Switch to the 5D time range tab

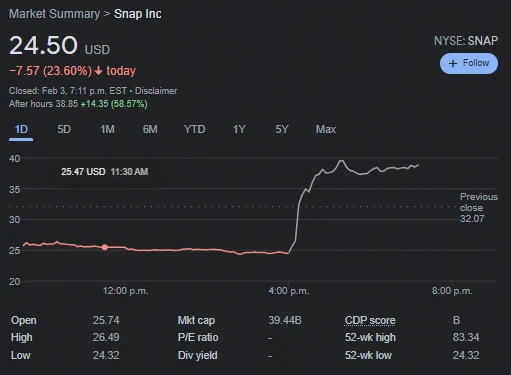coord(64,129)
